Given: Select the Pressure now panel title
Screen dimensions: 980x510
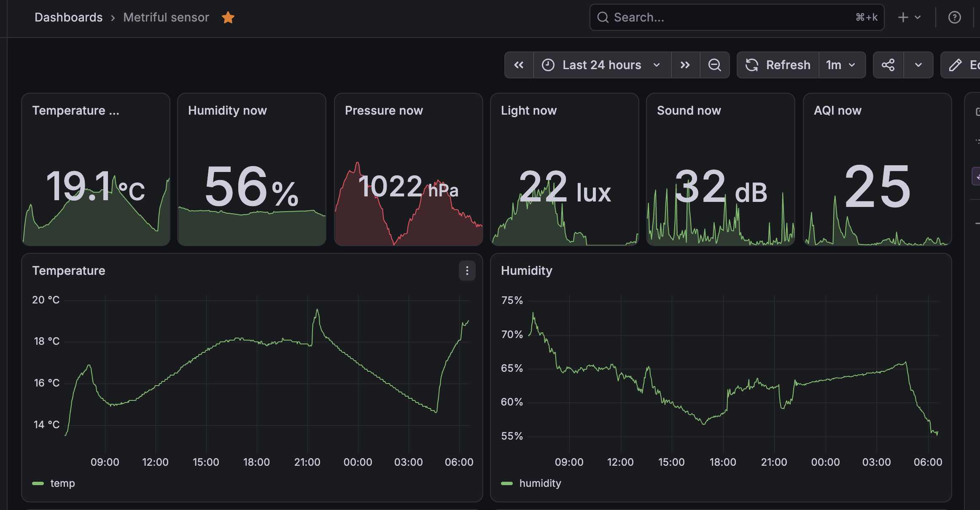Looking at the screenshot, I should [x=384, y=110].
